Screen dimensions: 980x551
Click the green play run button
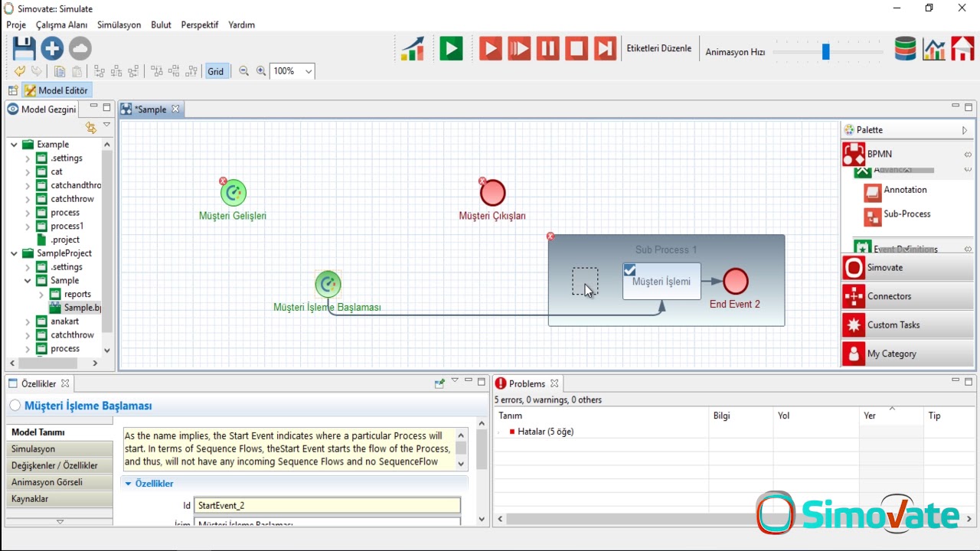point(451,49)
